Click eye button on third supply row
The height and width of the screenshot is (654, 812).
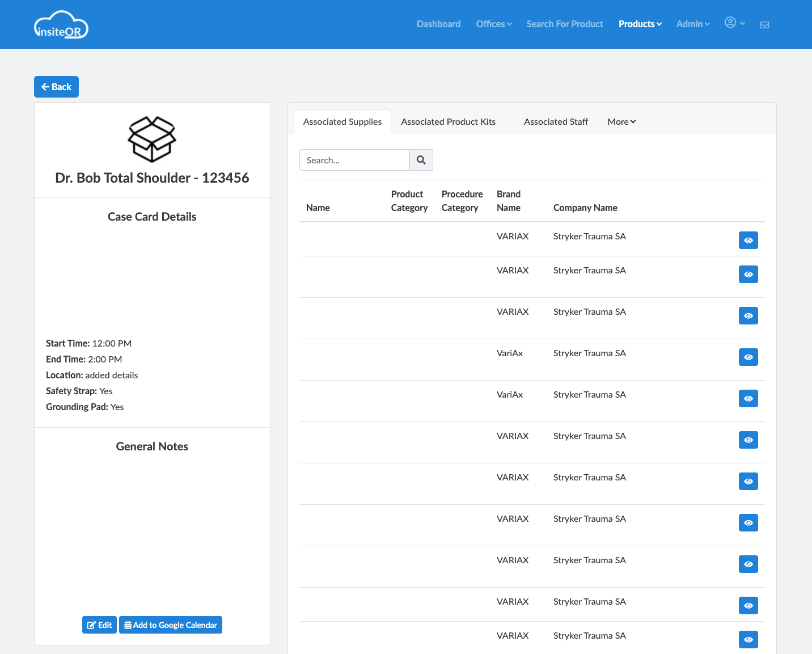click(x=748, y=316)
